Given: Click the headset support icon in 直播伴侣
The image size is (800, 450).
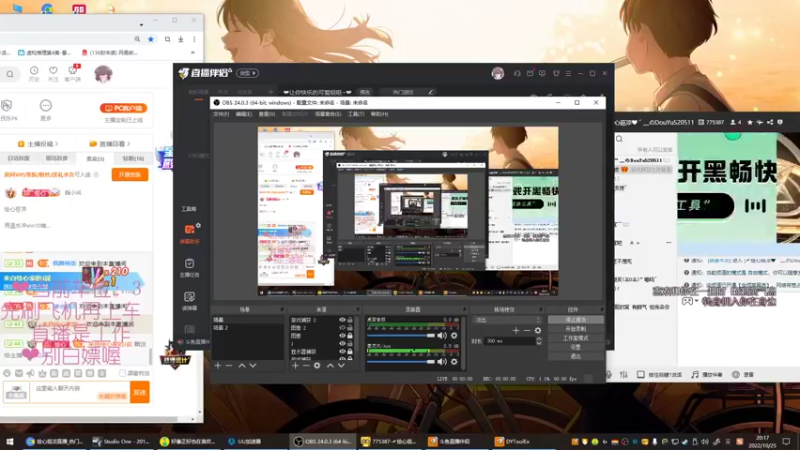Looking at the screenshot, I should [517, 73].
